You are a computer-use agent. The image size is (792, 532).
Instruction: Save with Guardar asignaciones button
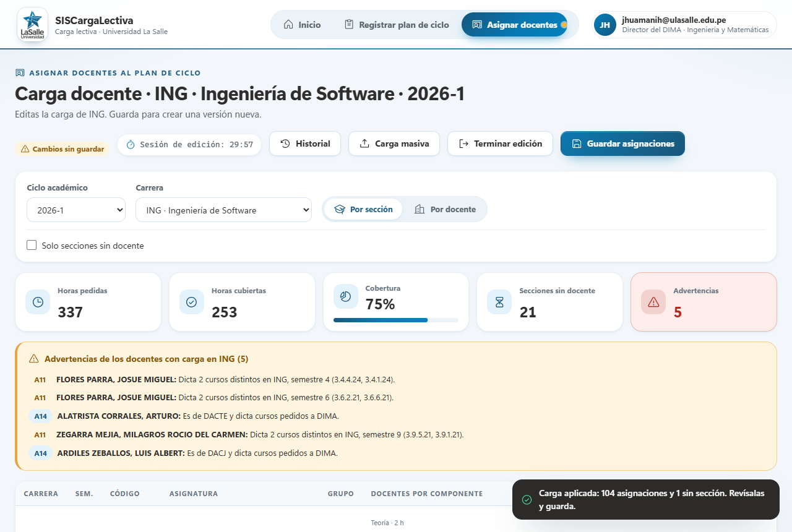(x=622, y=144)
